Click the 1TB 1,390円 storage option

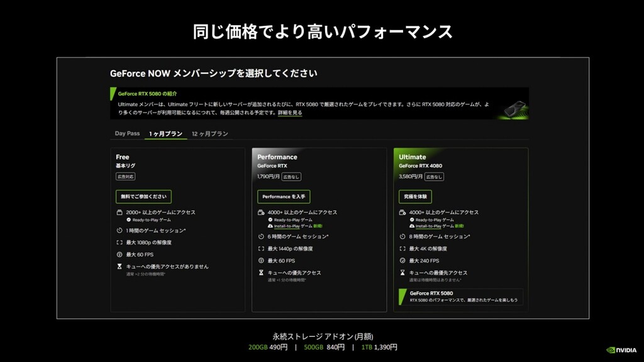coord(379,347)
